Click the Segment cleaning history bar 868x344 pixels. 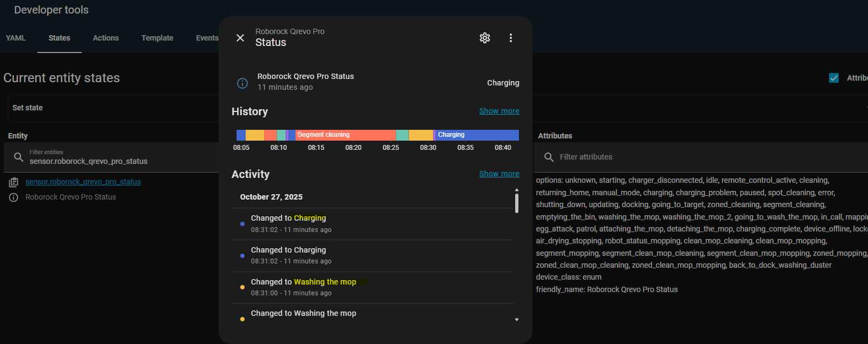pyautogui.click(x=345, y=135)
